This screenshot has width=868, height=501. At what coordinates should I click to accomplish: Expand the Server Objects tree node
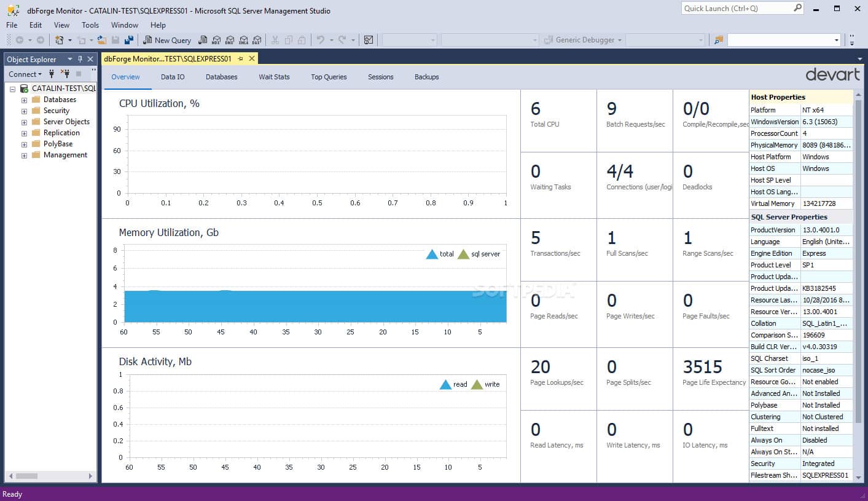click(24, 122)
